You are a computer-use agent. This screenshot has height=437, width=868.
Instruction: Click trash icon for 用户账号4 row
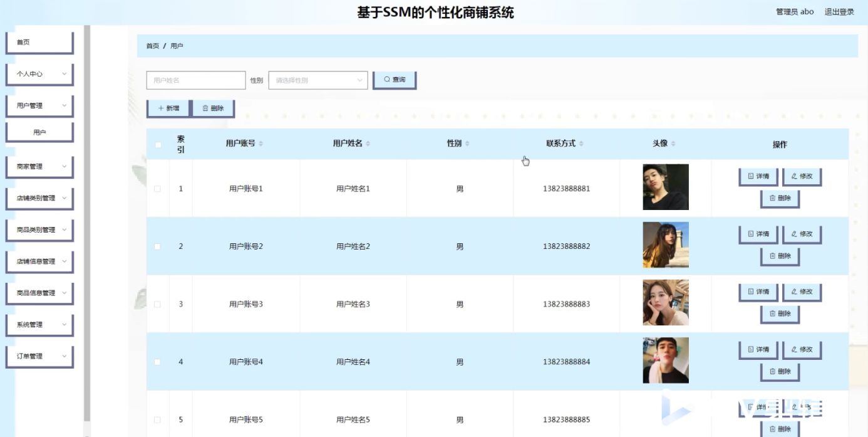point(772,371)
